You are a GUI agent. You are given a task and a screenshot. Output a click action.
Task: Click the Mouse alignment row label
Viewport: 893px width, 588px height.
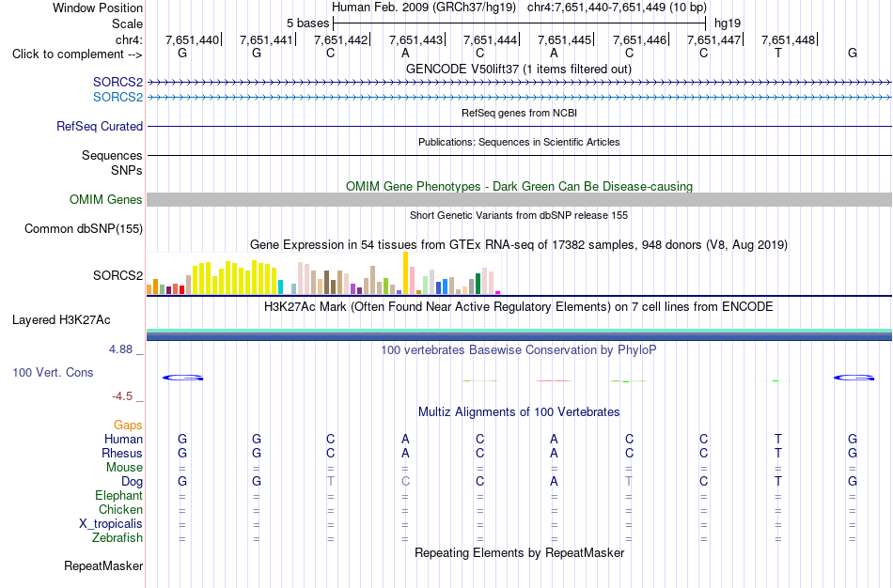(124, 468)
